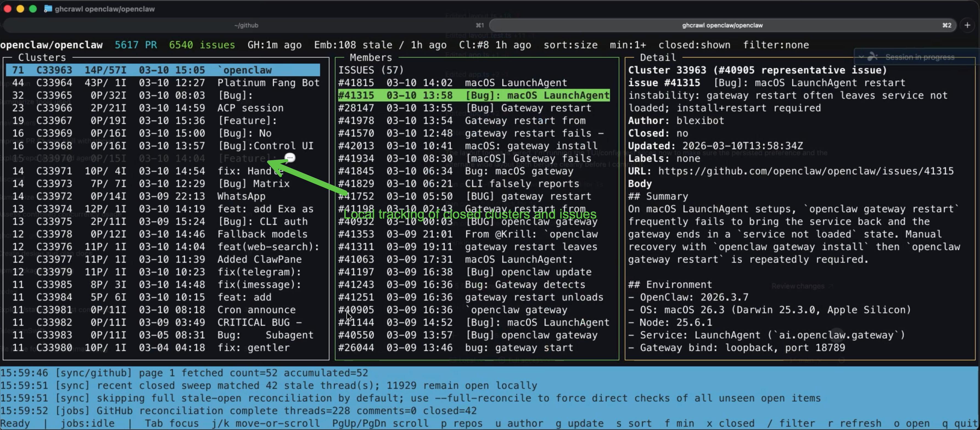The height and width of the screenshot is (430, 980).
Task: Collapse the Session in progress widget chevron
Action: click(861, 57)
